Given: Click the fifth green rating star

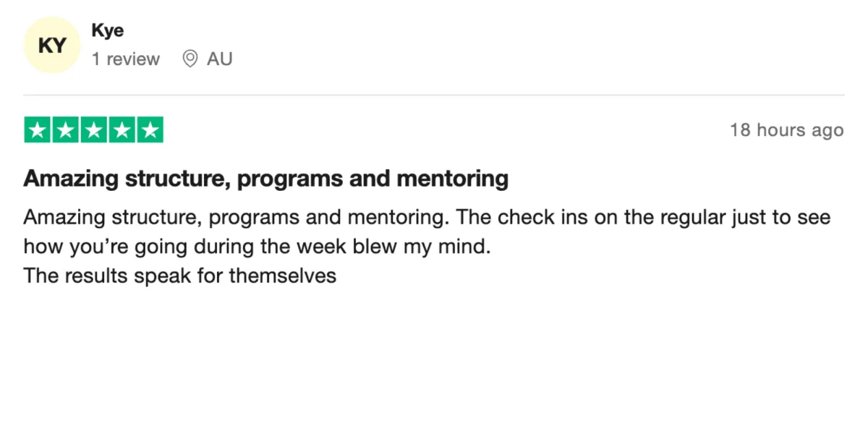Looking at the screenshot, I should [150, 130].
